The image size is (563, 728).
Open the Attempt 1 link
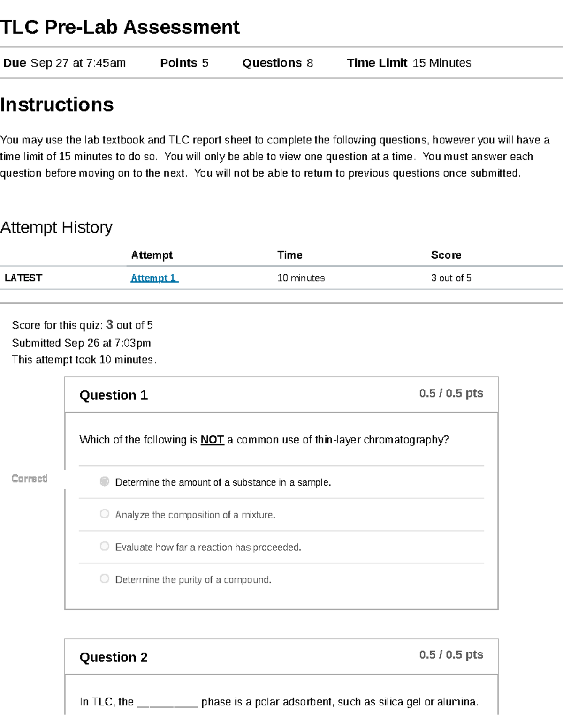coord(154,278)
